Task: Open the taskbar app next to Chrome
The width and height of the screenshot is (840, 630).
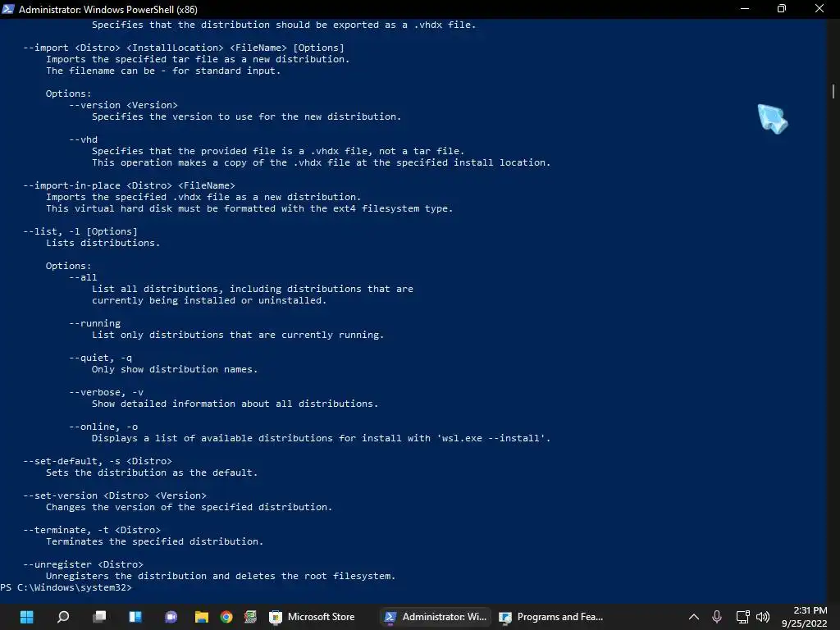Action: click(250, 617)
